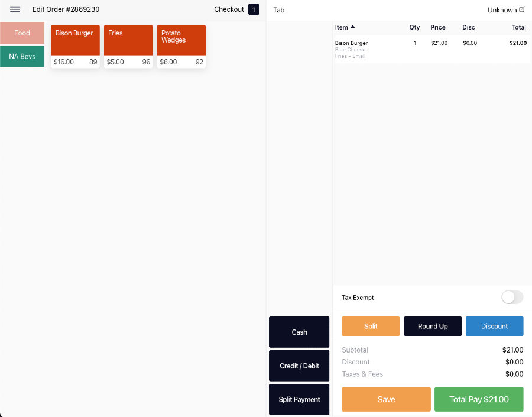Viewport: 532px width, 417px height.
Task: Select the Bison Burger order line item
Action: [431, 50]
